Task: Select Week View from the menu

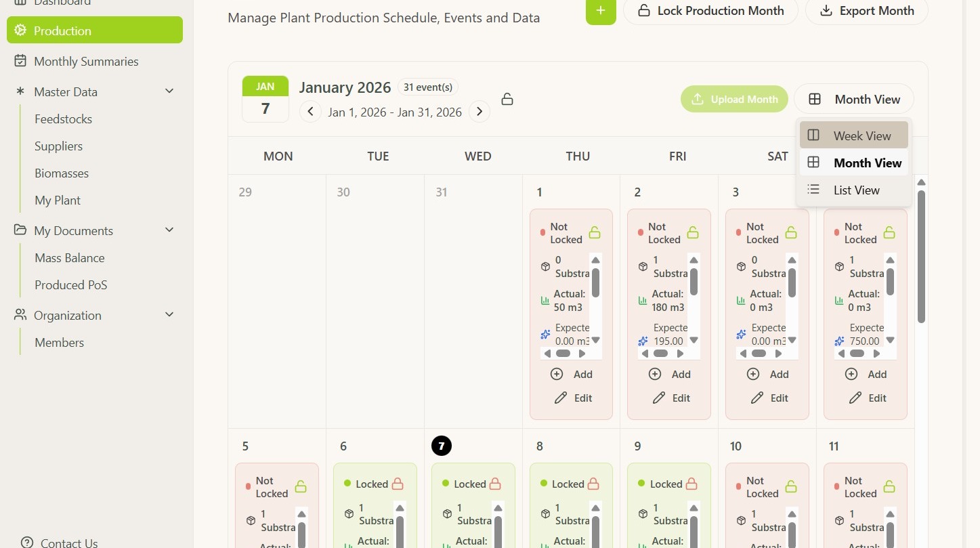Action: pos(853,135)
